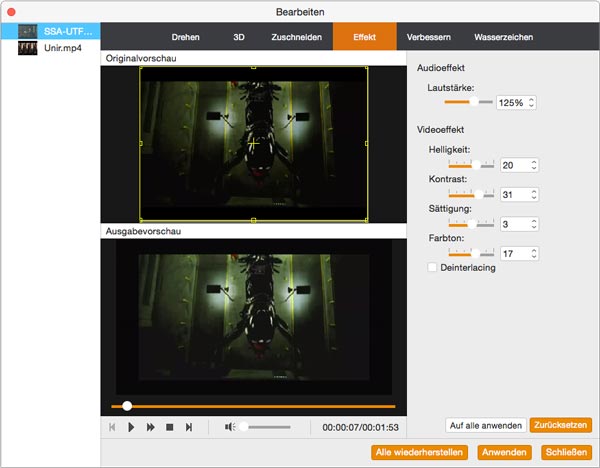Adjust the Farbton slider
600x468 pixels.
tap(471, 254)
